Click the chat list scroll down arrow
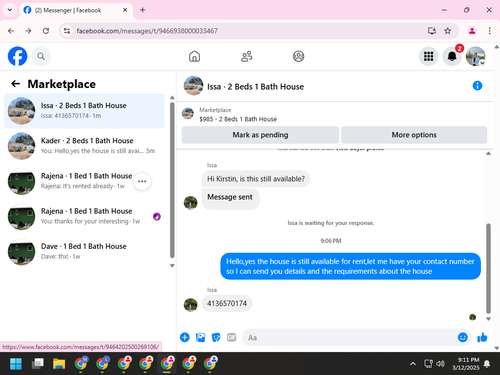 pos(172,266)
